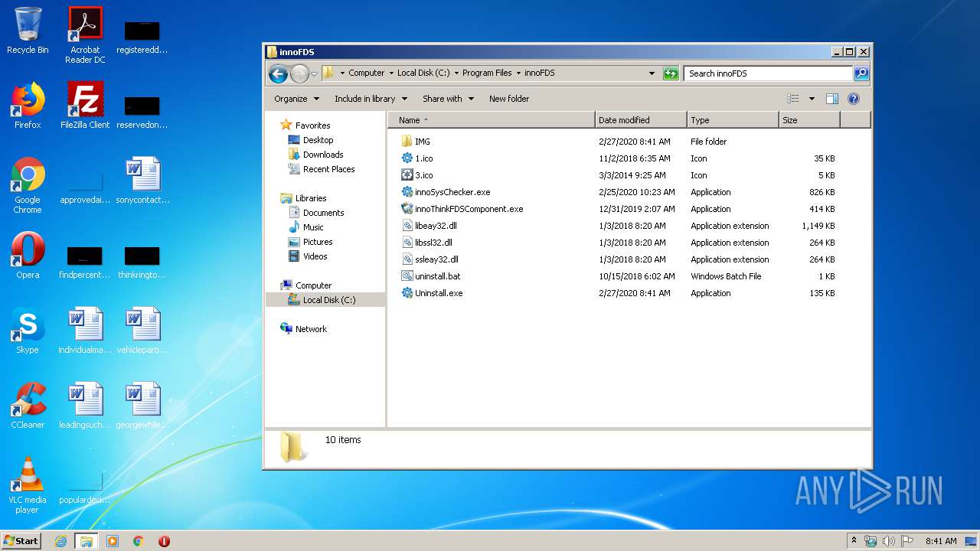Image resolution: width=980 pixels, height=551 pixels.
Task: Open recent pages dropdown arrow
Action: tap(314, 74)
